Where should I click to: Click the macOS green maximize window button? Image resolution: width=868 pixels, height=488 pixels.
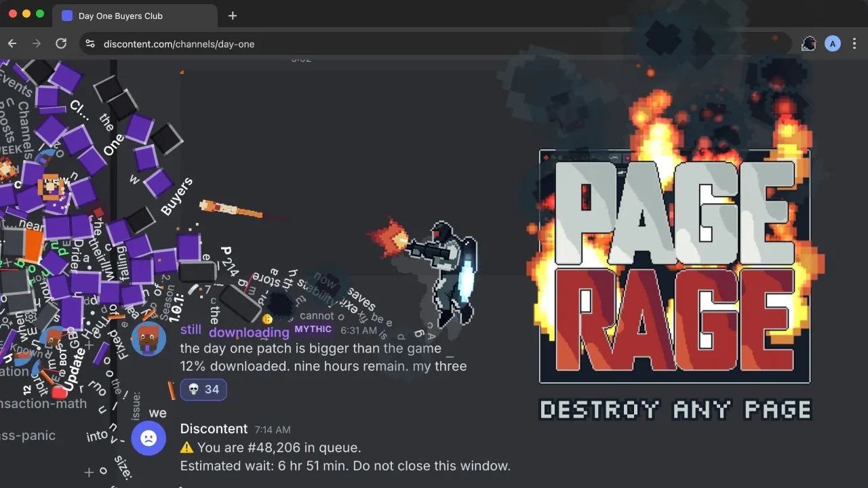pos(40,14)
